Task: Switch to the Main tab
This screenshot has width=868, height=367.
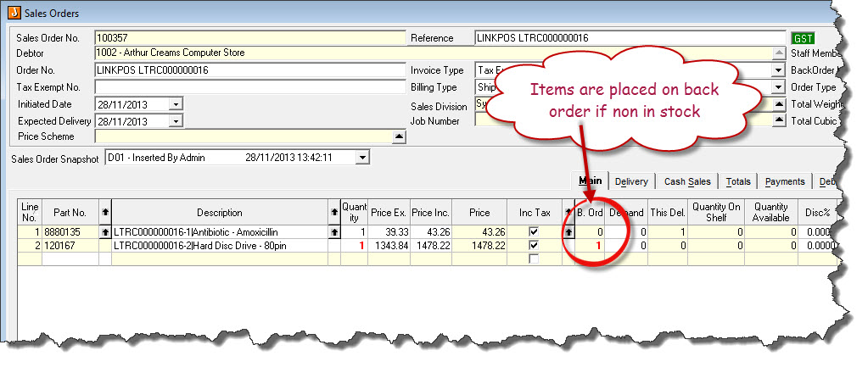Action: pos(590,181)
